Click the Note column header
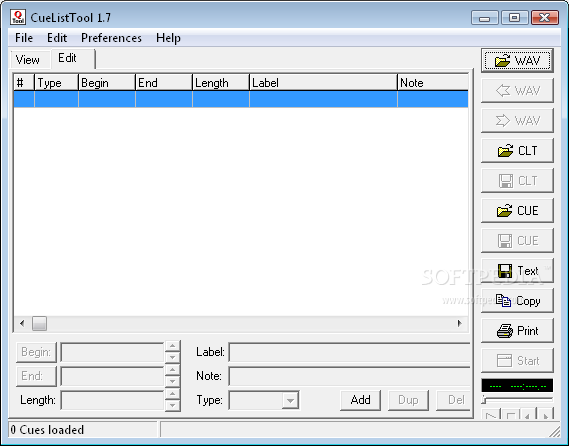The width and height of the screenshot is (569, 446). [433, 82]
